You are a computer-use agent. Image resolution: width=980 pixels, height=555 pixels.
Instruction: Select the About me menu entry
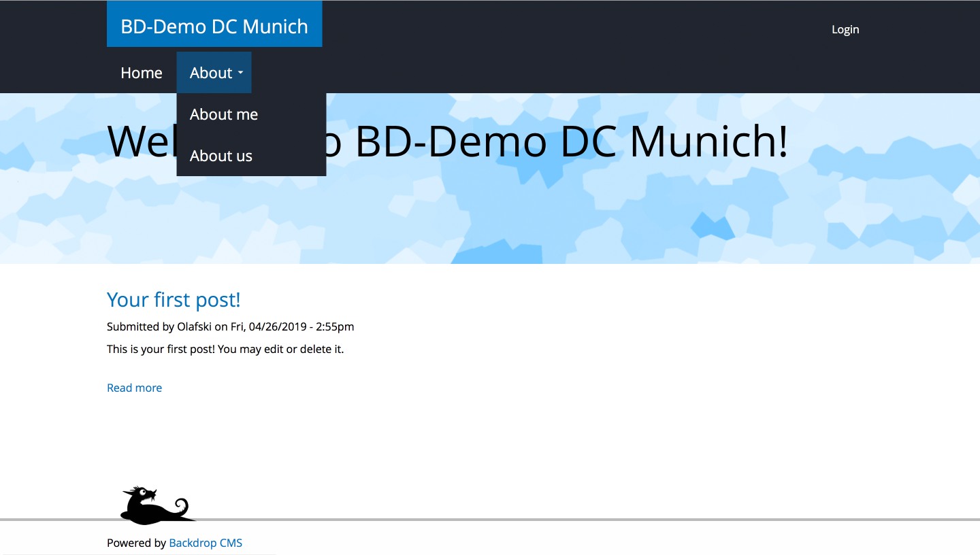(224, 114)
